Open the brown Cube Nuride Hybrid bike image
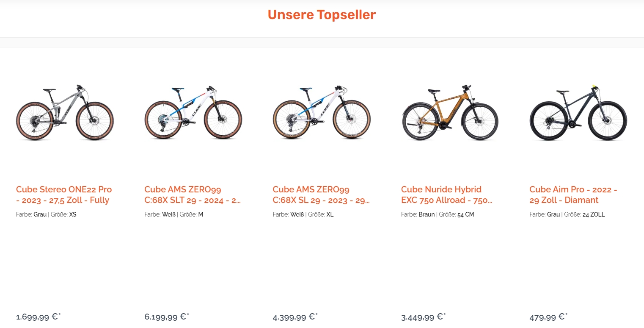Viewport: 644px width, 328px height. pyautogui.click(x=450, y=112)
